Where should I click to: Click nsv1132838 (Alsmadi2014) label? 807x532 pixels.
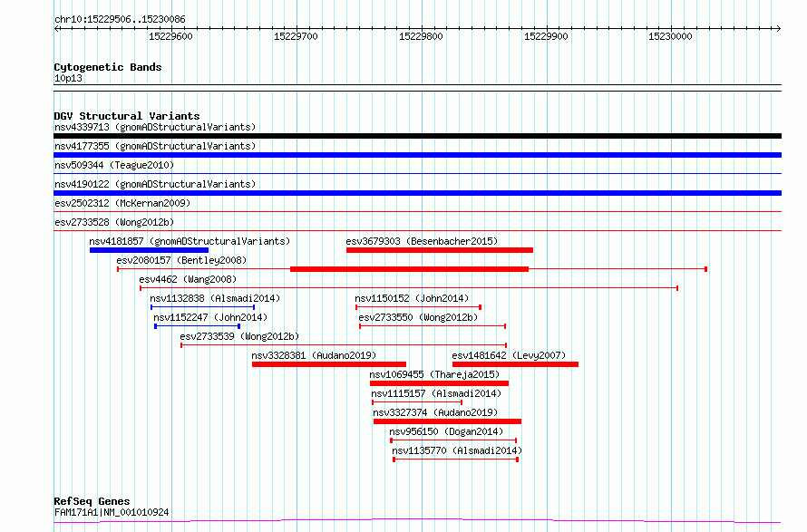click(215, 298)
